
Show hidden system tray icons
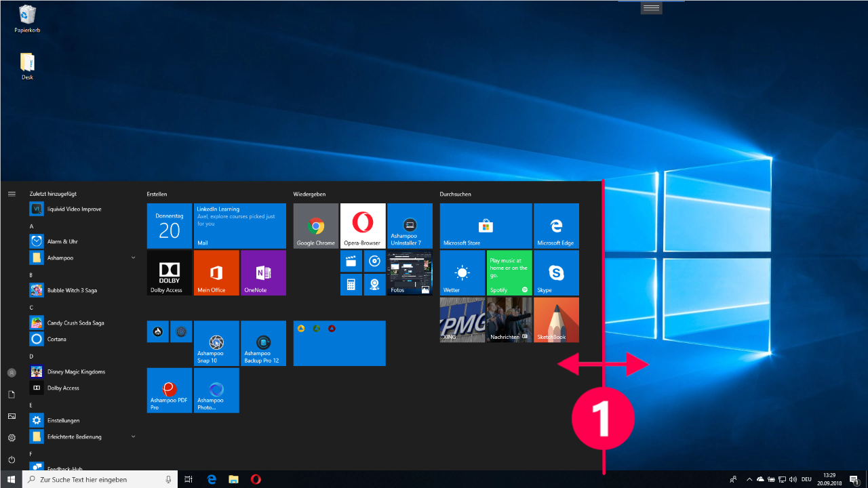pyautogui.click(x=749, y=479)
